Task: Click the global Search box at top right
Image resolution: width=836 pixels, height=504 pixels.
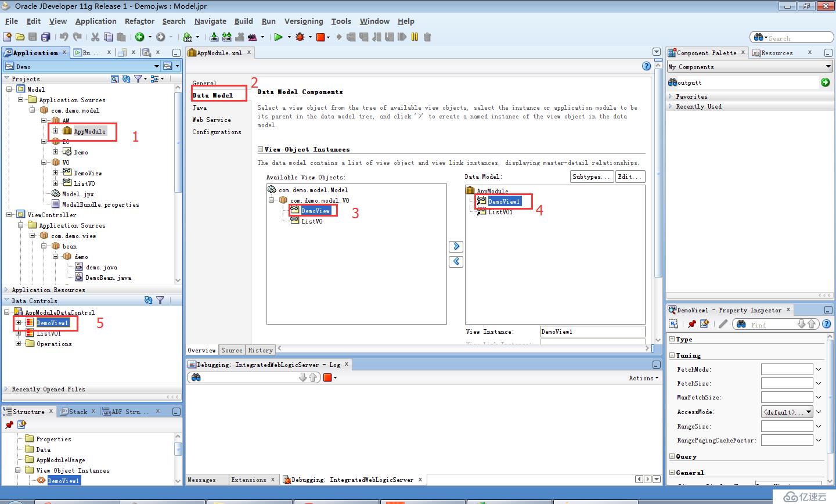Action: (x=792, y=38)
